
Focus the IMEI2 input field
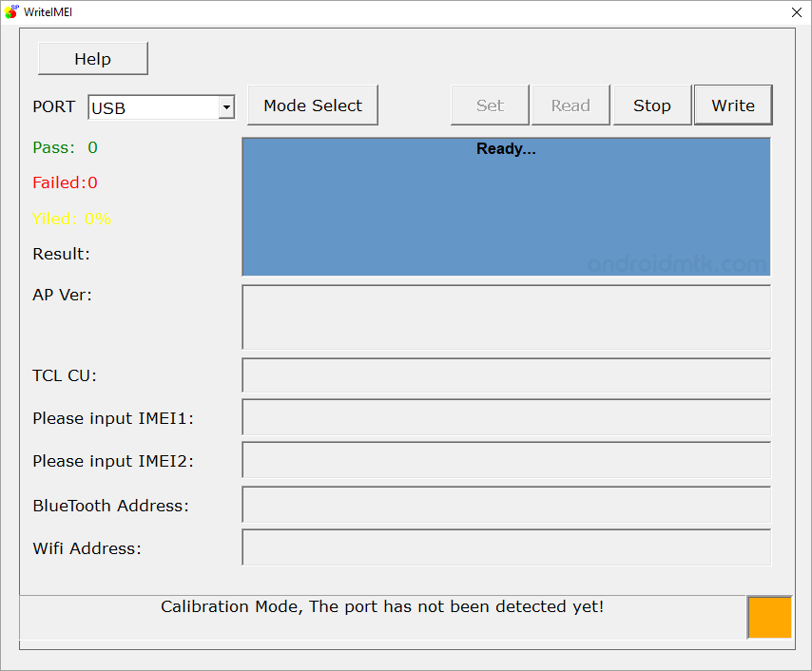point(507,460)
